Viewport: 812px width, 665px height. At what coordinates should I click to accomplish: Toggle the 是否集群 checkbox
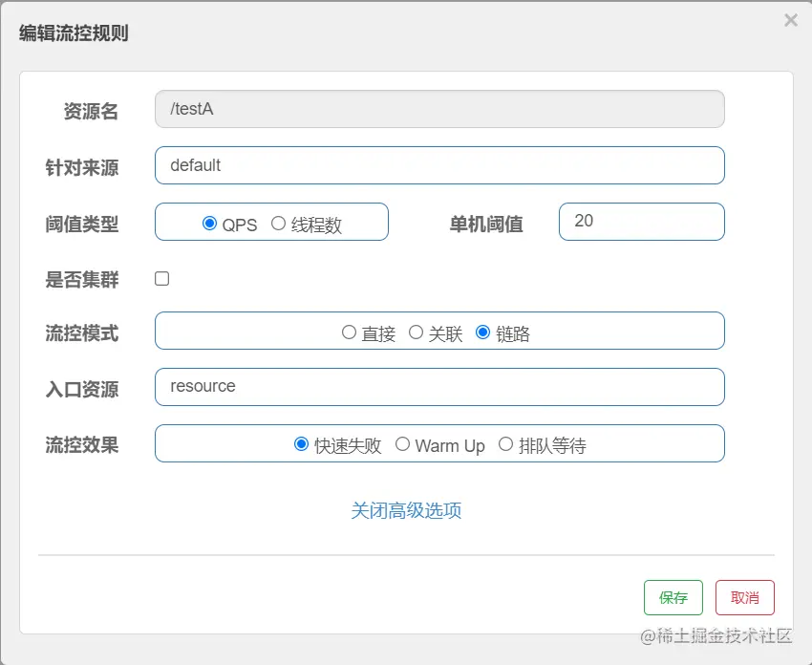162,279
